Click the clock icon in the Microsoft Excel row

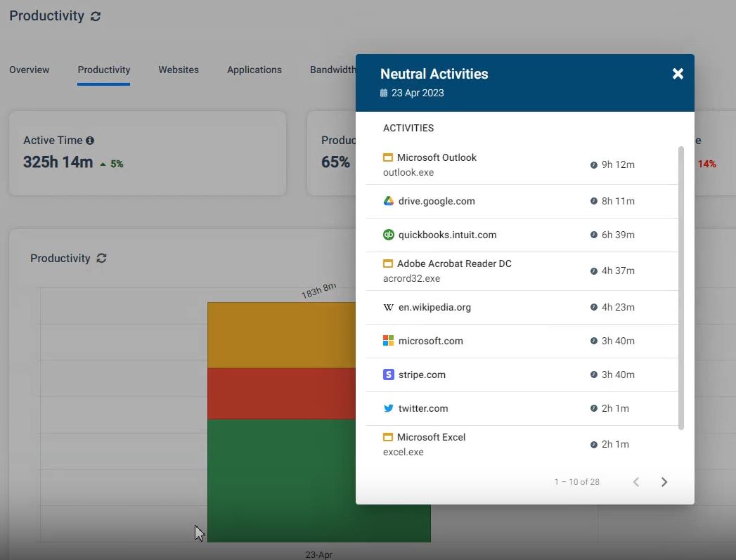coord(594,445)
